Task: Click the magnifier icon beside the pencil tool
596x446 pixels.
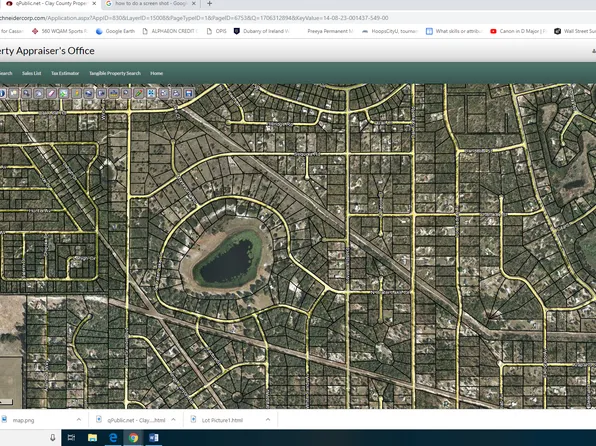Action: pyautogui.click(x=126, y=93)
